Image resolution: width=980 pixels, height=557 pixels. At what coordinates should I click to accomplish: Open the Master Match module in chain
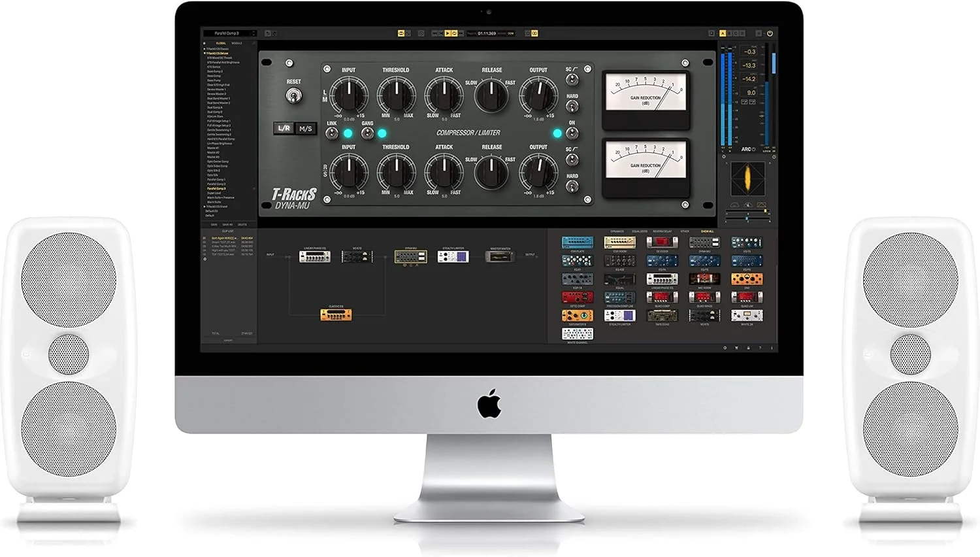[x=500, y=257]
